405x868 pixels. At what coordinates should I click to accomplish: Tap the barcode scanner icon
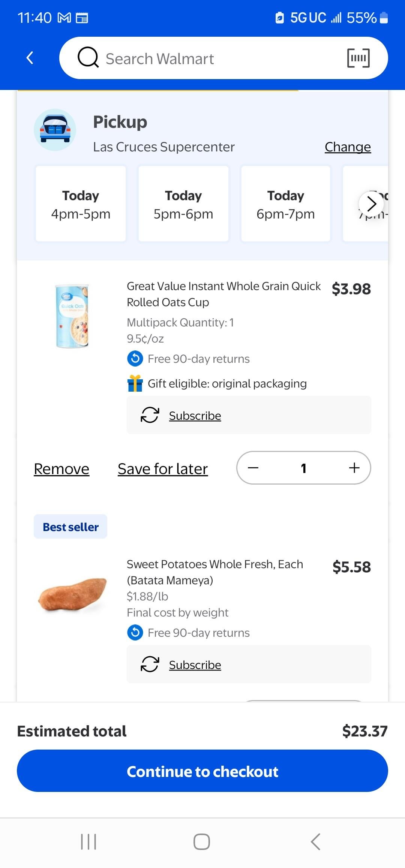click(x=358, y=58)
